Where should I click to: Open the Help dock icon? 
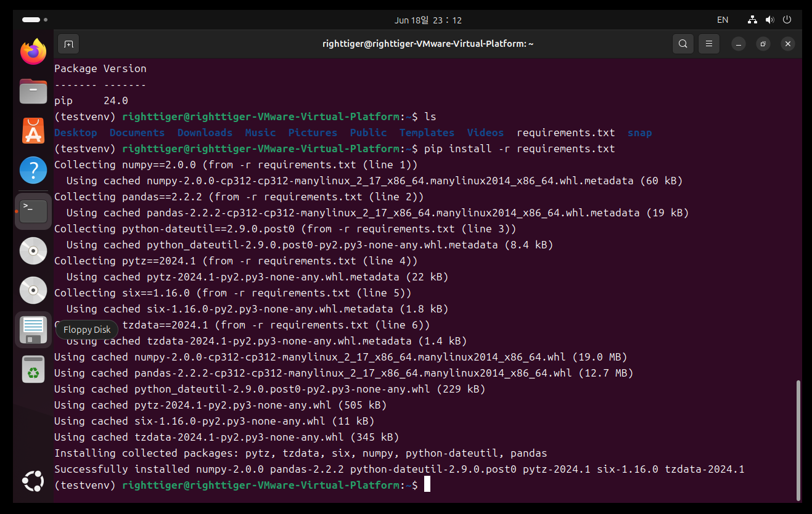pos(33,170)
